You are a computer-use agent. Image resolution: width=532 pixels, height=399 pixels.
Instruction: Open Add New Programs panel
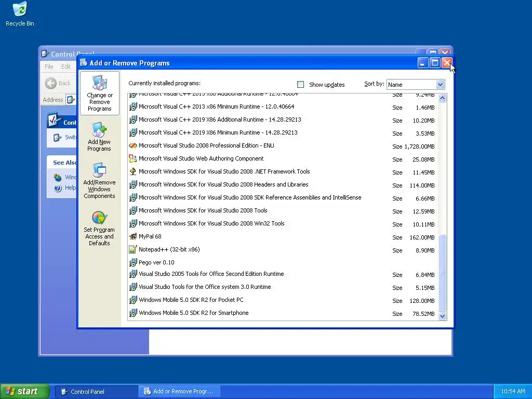click(99, 137)
